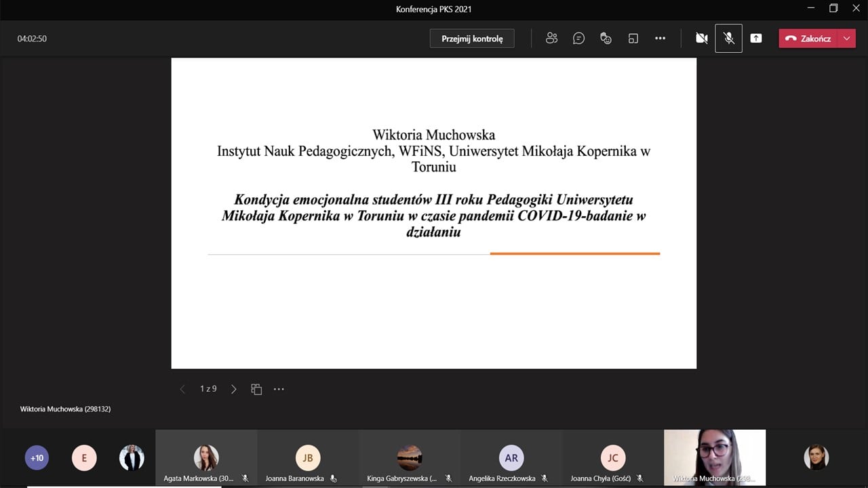Show participants panel icon
Viewport: 868px width, 488px height.
point(552,39)
